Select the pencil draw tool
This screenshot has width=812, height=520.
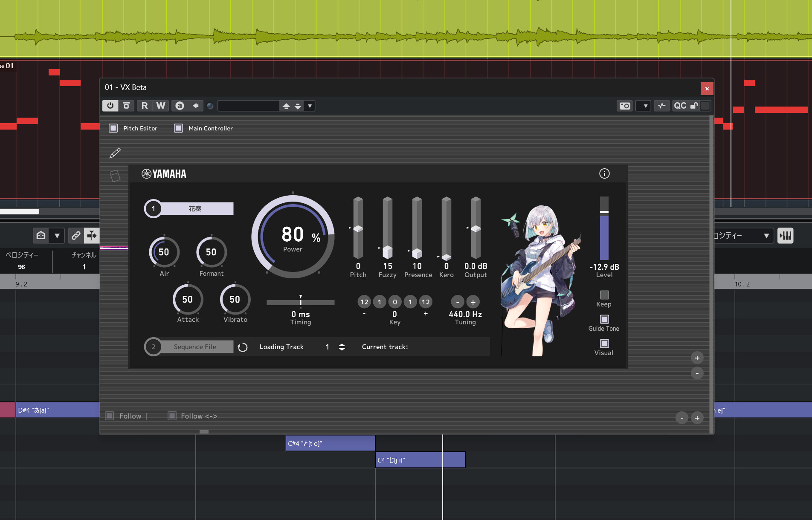tap(115, 153)
